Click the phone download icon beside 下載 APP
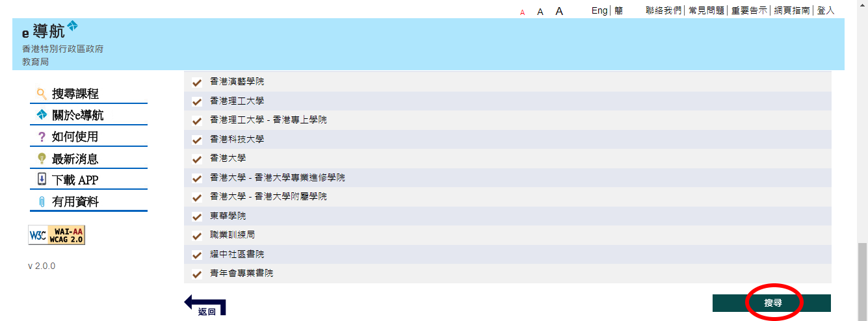Viewport: 868px width, 321px height. (x=42, y=180)
